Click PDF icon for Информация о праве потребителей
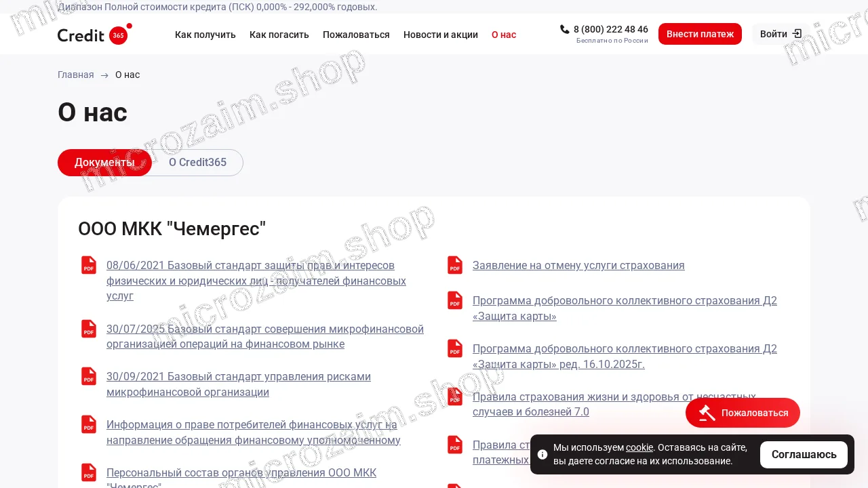This screenshot has height=488, width=868. tap(89, 424)
